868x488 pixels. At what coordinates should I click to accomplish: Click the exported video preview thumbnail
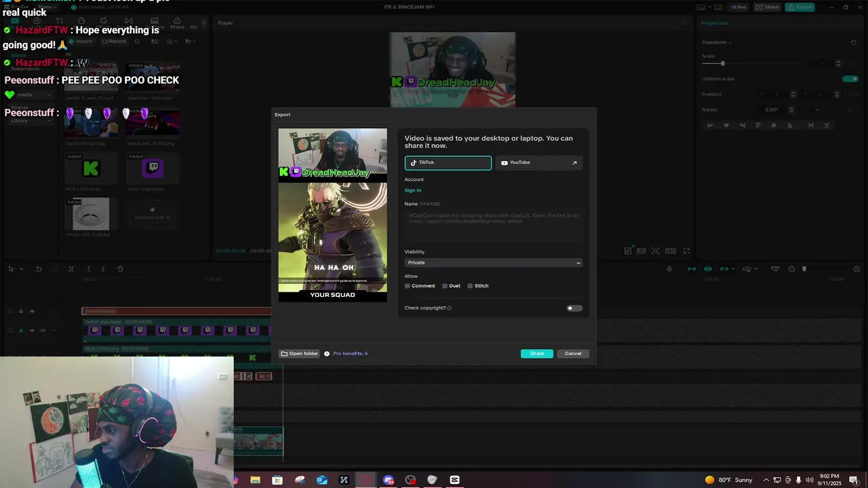point(332,215)
